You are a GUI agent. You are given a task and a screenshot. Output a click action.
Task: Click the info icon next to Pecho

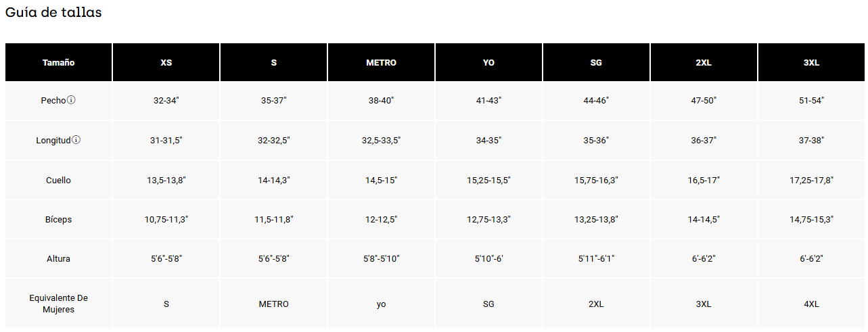[x=71, y=100]
